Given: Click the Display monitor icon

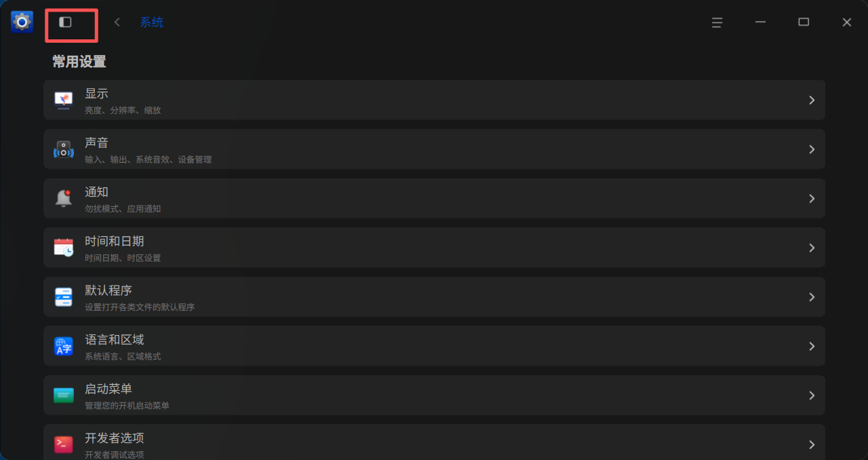Looking at the screenshot, I should tap(64, 100).
